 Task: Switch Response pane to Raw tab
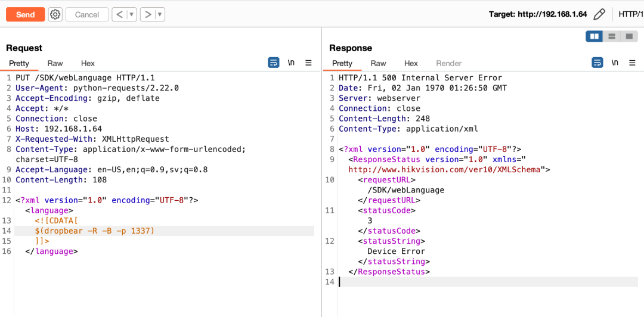tap(378, 63)
